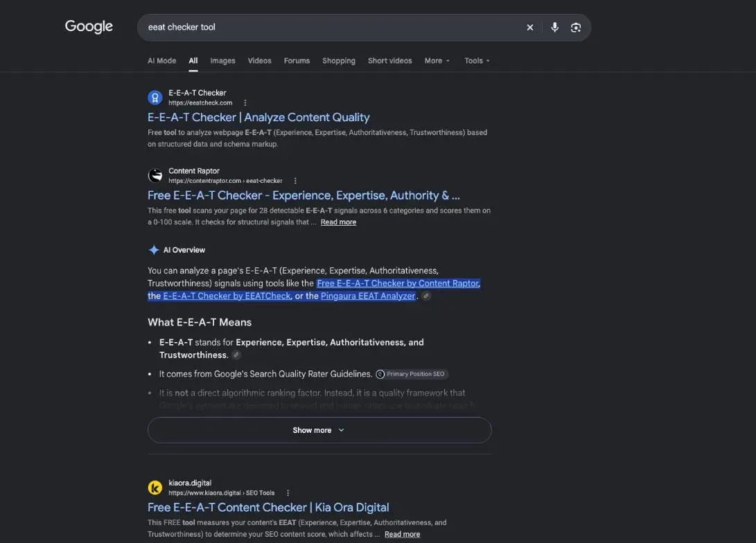The image size is (756, 543).
Task: Switch to Shopping tab
Action: pyautogui.click(x=338, y=61)
